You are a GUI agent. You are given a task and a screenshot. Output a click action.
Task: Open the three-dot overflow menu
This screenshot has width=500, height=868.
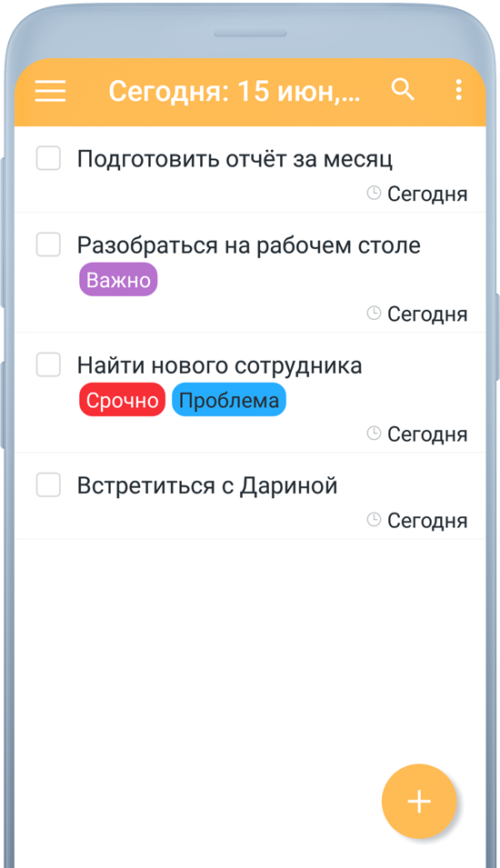click(x=458, y=90)
